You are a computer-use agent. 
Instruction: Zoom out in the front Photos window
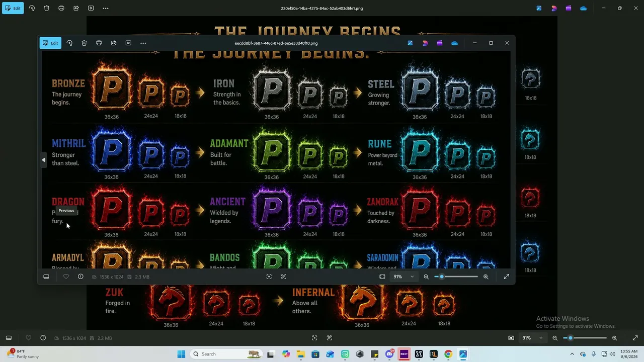coord(426,277)
